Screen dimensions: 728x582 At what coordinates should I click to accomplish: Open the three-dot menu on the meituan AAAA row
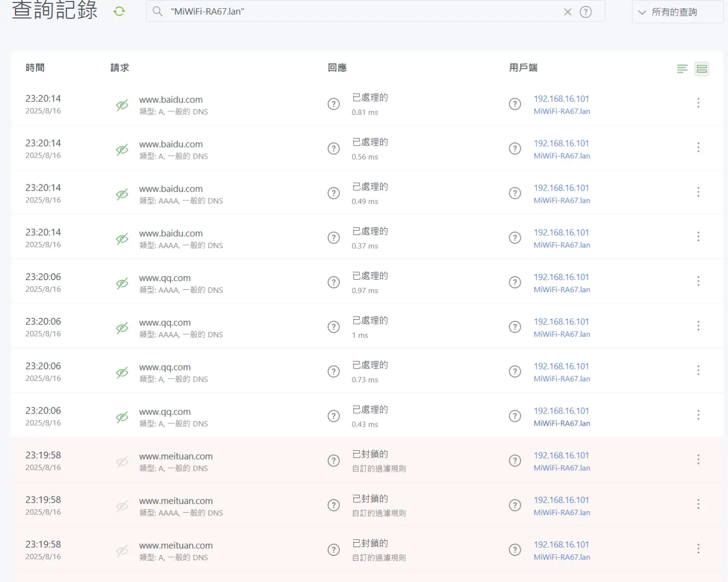pos(698,504)
